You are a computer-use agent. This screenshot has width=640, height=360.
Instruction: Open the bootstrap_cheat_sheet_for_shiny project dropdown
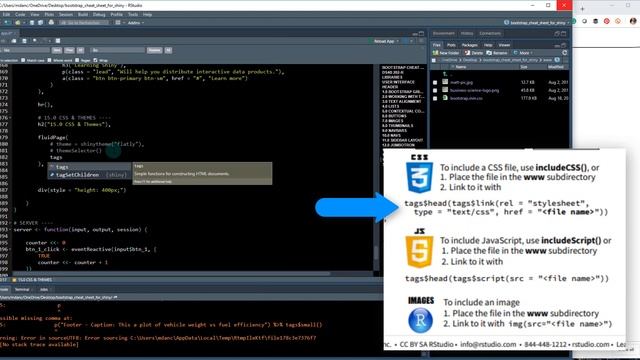click(536, 23)
